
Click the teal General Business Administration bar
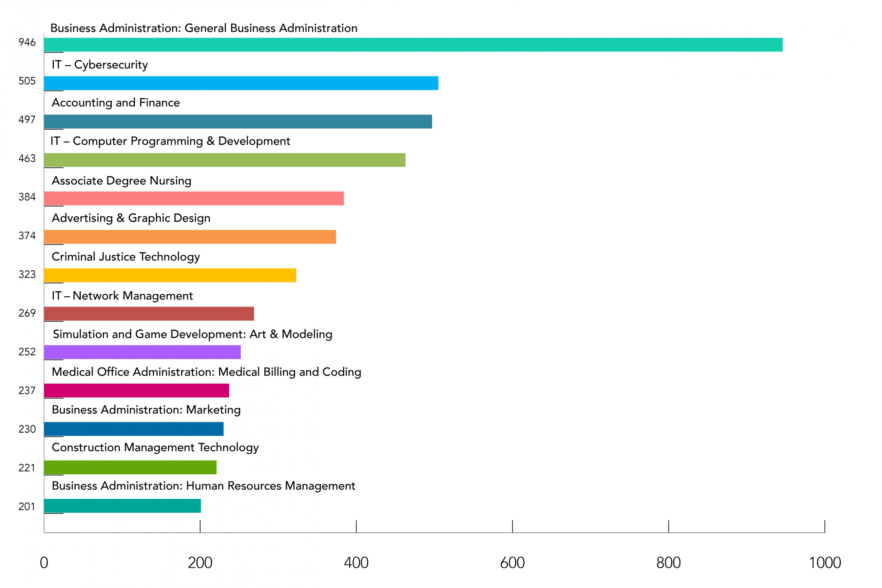pyautogui.click(x=413, y=45)
